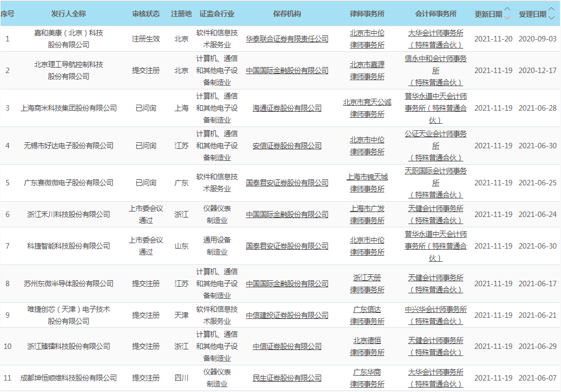The height and width of the screenshot is (392, 561).
Task: Select issuer 上海商米科技集团股份有限公司 in row 3
Action: (x=69, y=108)
